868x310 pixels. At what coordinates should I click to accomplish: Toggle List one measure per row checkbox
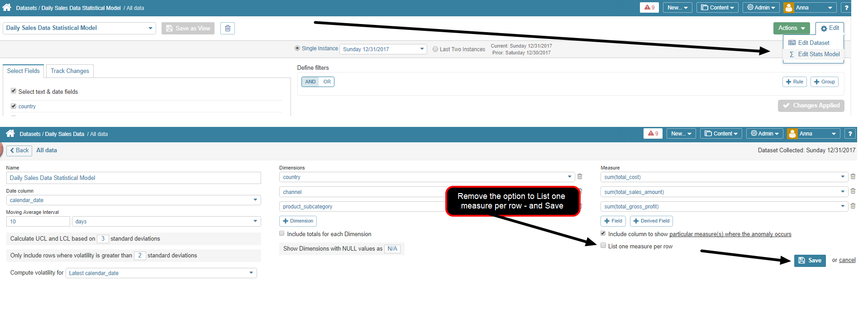click(603, 246)
